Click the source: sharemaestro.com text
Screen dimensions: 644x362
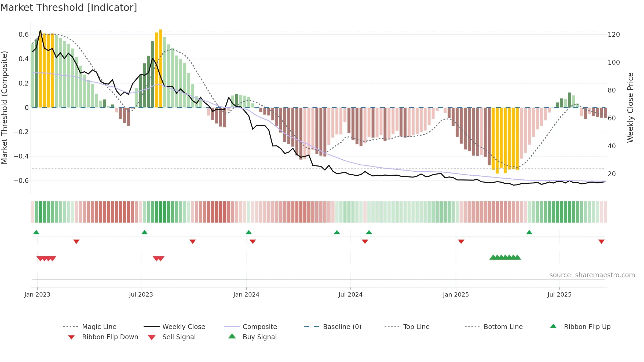[592, 275]
